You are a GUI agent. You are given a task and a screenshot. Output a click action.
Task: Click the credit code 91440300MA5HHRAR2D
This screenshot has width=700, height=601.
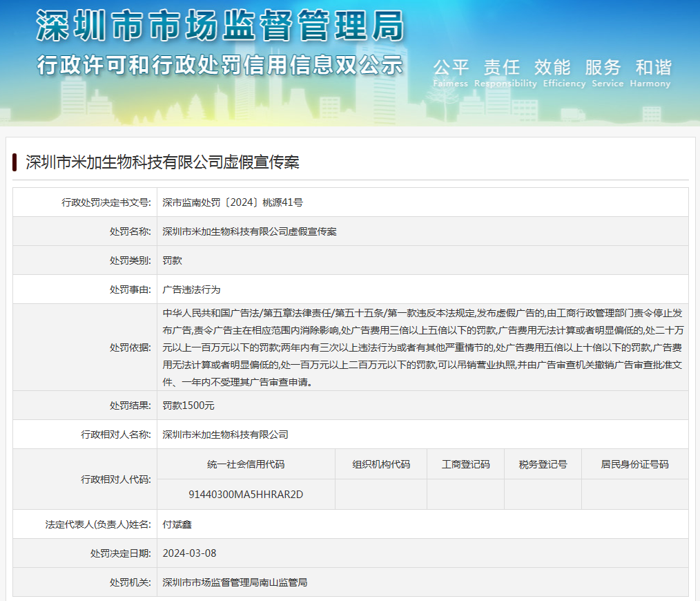[x=246, y=495]
